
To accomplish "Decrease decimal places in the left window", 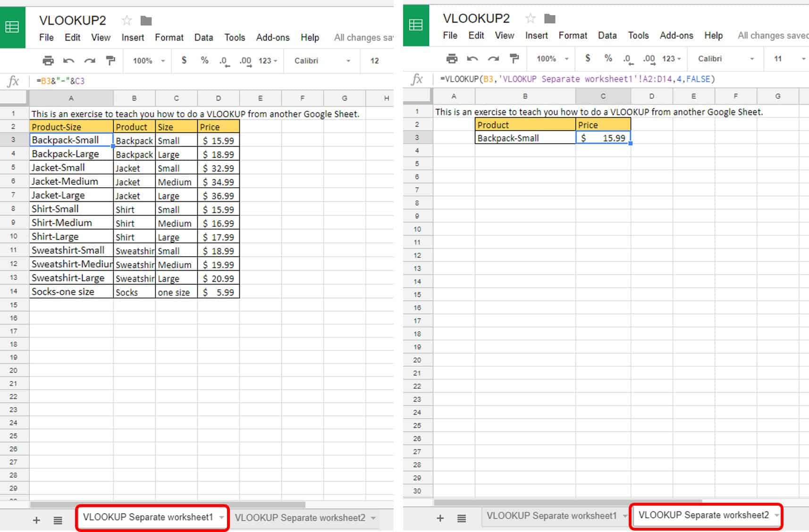I will (x=224, y=61).
